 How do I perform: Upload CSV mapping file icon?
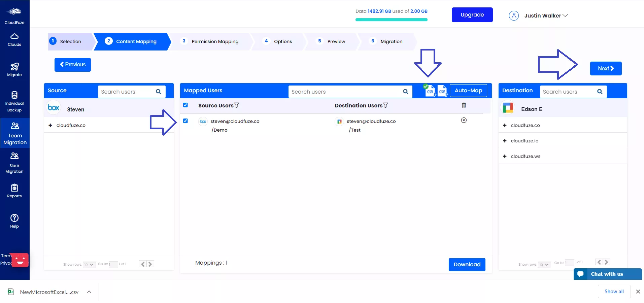pyautogui.click(x=442, y=91)
